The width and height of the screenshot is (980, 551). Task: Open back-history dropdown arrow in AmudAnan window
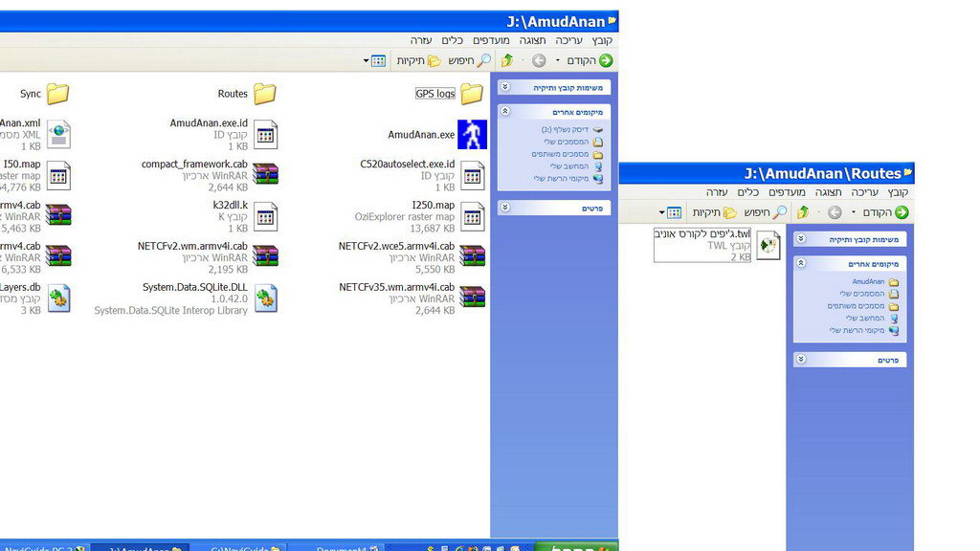[558, 60]
